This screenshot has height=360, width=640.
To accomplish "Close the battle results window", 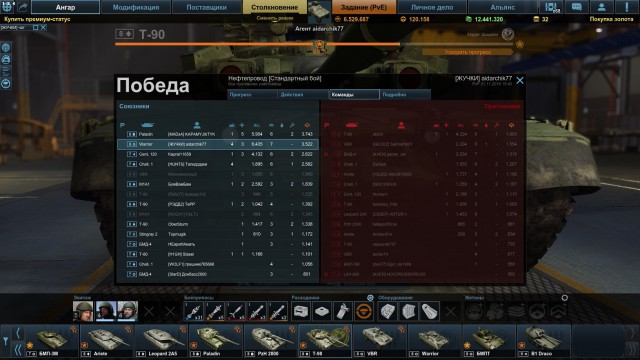I will click(x=520, y=80).
